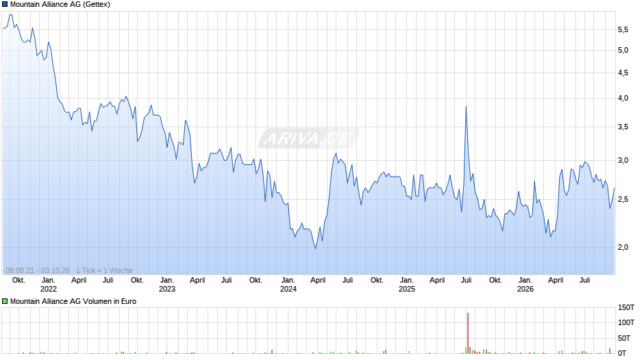Screen dimensions: 644x360
Task: Click the 'April' label following Jan. 2024
Action: [x=318, y=280]
